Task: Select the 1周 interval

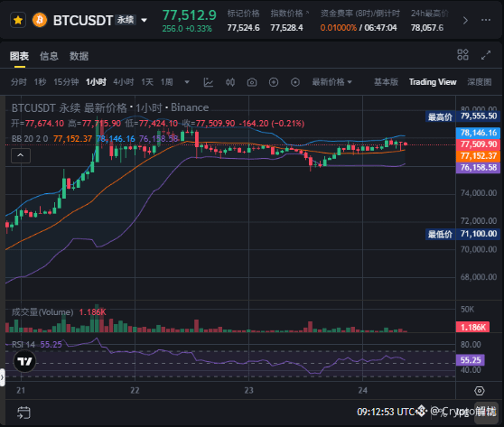Action: [x=166, y=82]
